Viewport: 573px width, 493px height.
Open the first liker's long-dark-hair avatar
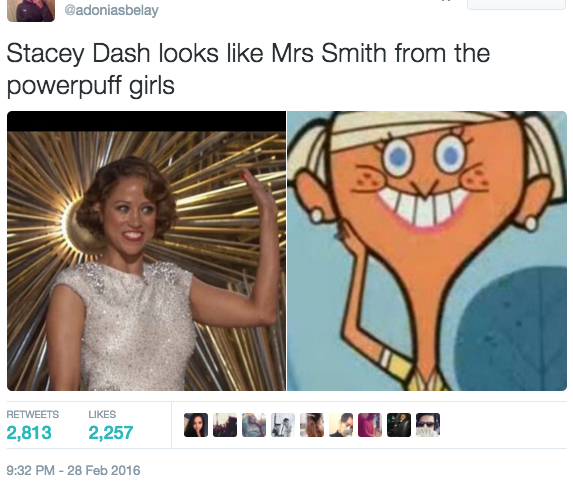pyautogui.click(x=196, y=425)
